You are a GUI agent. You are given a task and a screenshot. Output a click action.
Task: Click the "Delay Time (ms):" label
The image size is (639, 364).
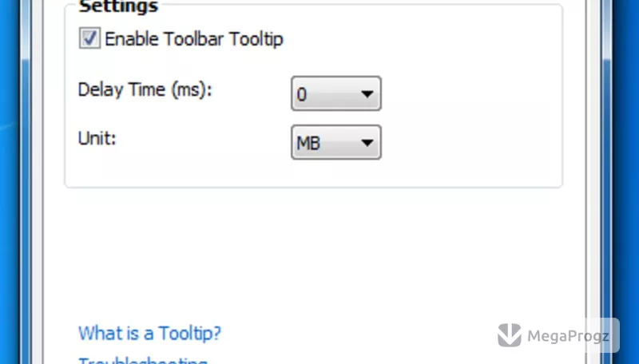tap(145, 89)
